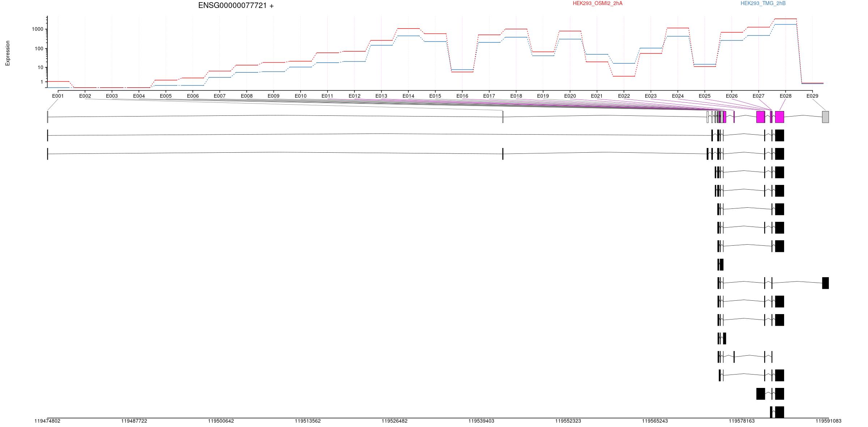The image size is (868, 427).
Task: Click exon label E023
Action: 651,96
